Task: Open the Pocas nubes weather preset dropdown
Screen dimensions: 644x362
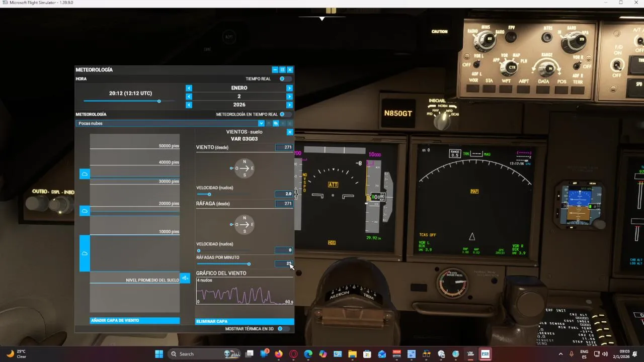Action: pos(261,123)
